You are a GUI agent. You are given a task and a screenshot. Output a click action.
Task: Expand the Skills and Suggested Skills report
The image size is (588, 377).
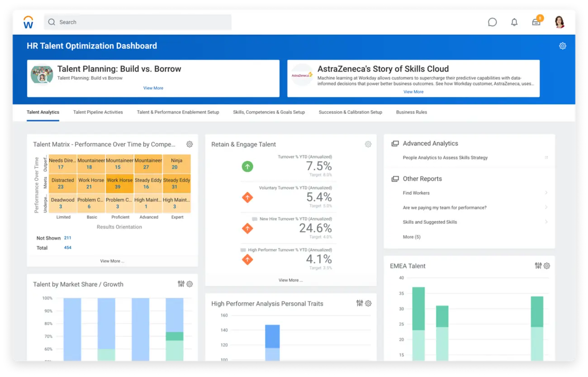pos(546,222)
